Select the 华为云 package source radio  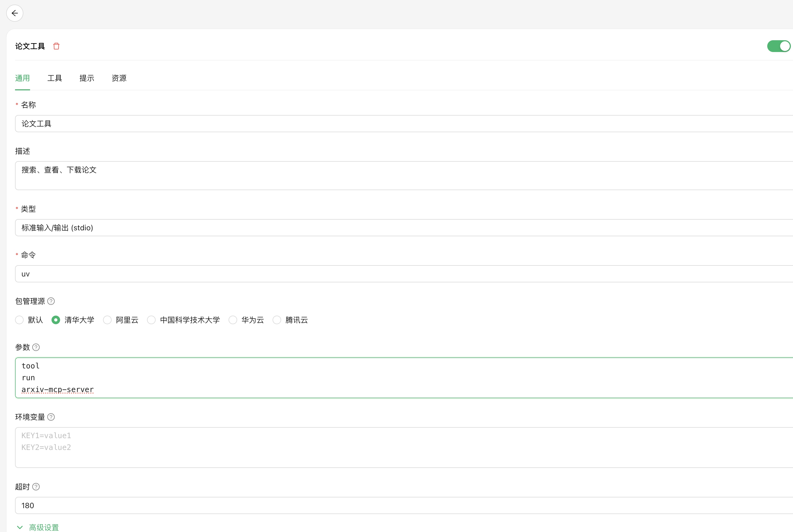[233, 320]
